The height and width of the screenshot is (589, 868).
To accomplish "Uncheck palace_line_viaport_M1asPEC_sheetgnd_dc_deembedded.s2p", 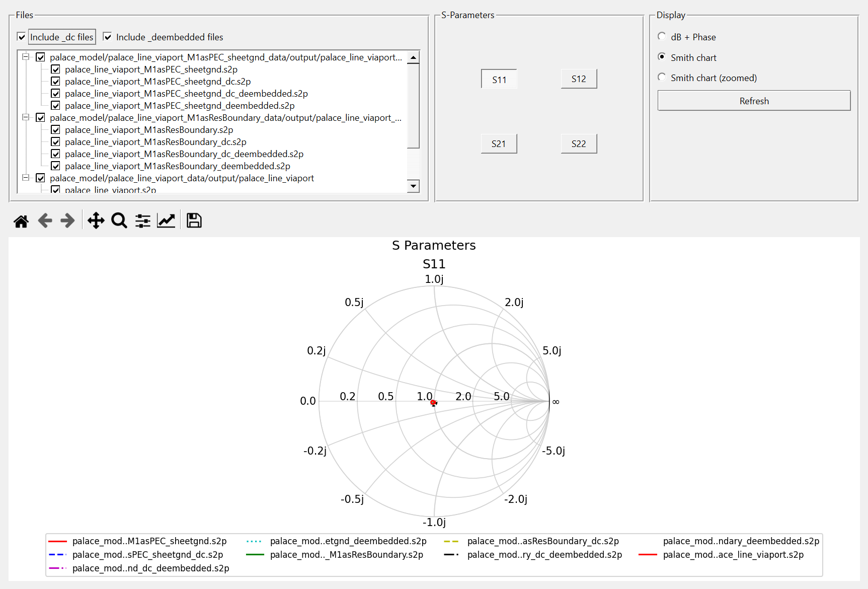I will tap(56, 94).
